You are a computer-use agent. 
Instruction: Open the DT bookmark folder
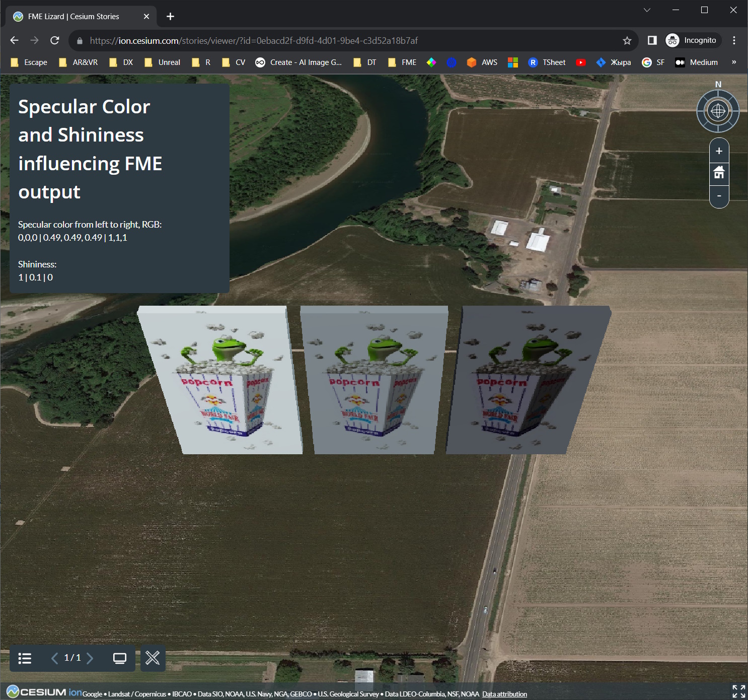(365, 62)
